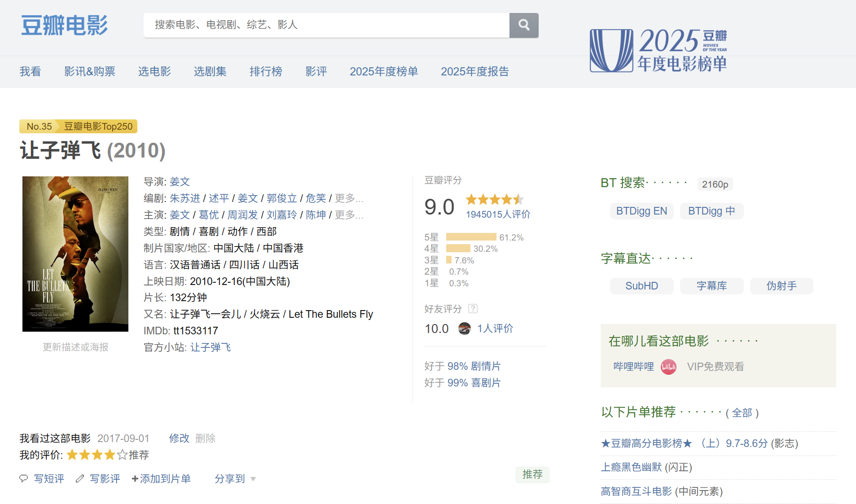
Task: Click the write short comment bubble icon
Action: [x=24, y=479]
